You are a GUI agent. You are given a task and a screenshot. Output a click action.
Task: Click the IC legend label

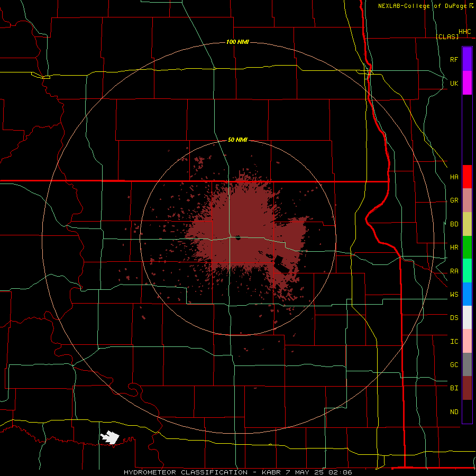tap(454, 342)
